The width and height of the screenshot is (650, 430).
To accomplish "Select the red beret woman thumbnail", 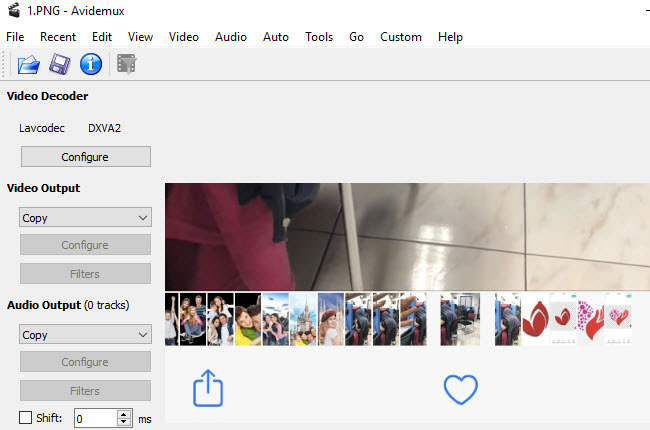I will (331, 319).
